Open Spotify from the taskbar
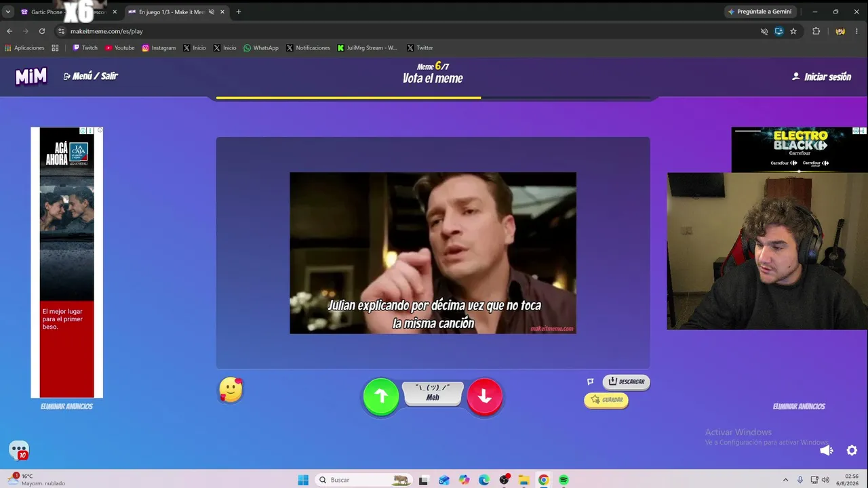The height and width of the screenshot is (488, 868). click(x=564, y=480)
